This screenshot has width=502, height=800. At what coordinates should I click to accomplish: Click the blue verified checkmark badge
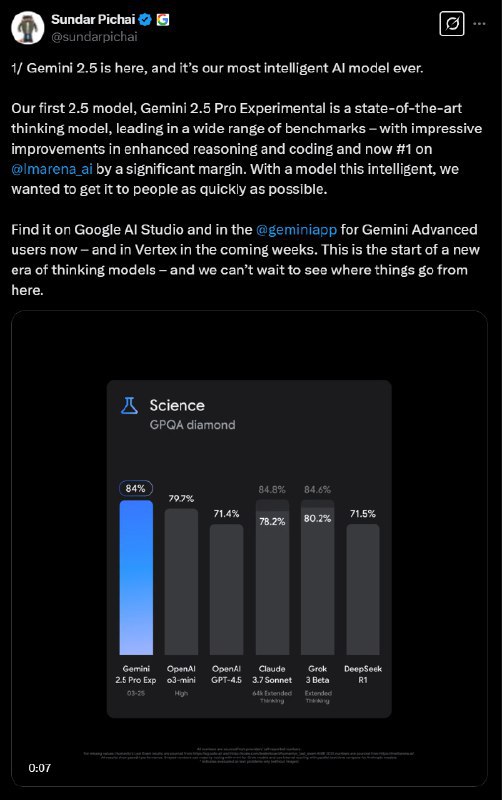tap(145, 20)
